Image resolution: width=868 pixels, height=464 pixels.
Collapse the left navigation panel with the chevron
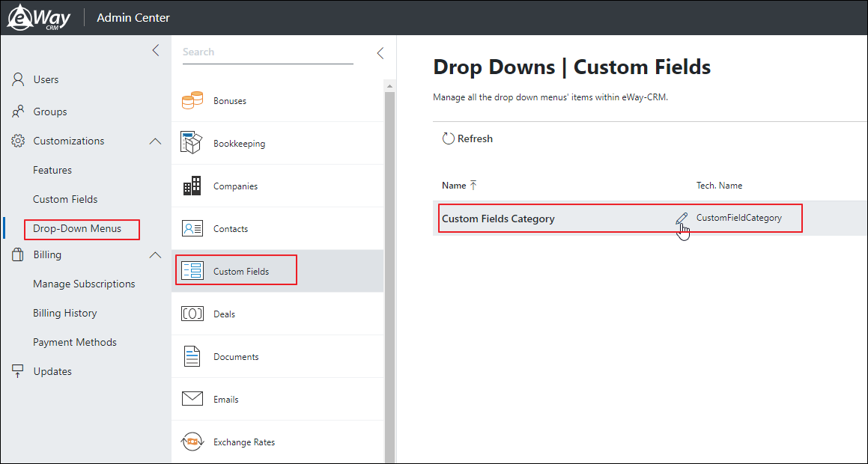[155, 50]
